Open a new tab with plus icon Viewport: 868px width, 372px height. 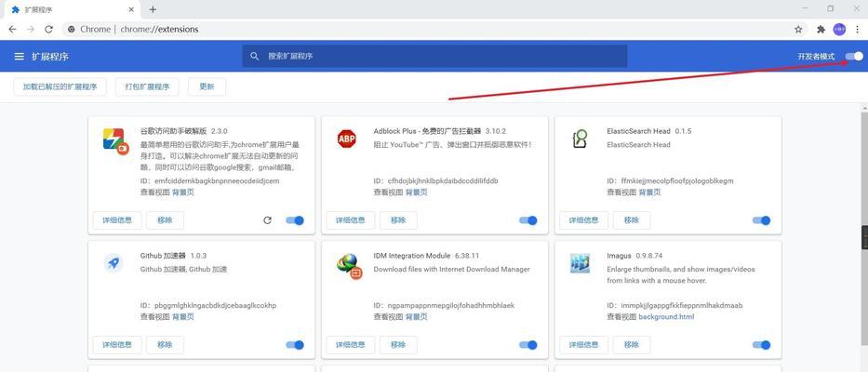[x=153, y=9]
